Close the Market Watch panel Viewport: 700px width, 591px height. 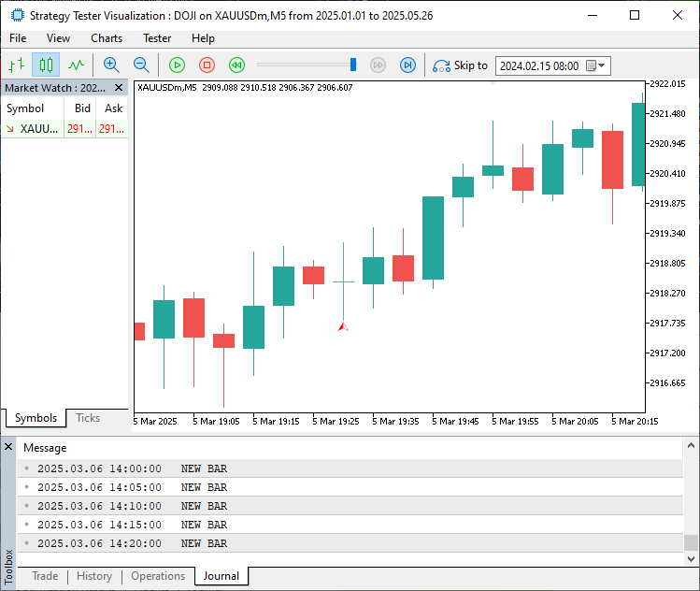pyautogui.click(x=120, y=88)
